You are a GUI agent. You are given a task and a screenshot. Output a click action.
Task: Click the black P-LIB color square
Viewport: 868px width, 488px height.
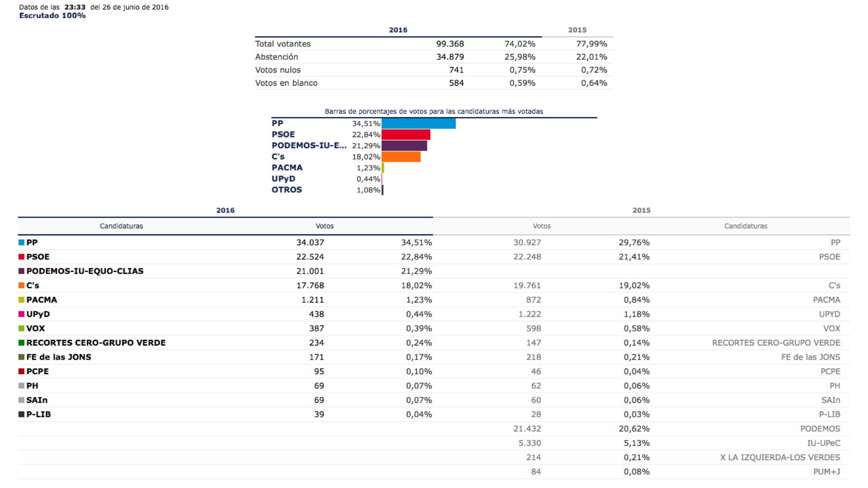[21, 414]
